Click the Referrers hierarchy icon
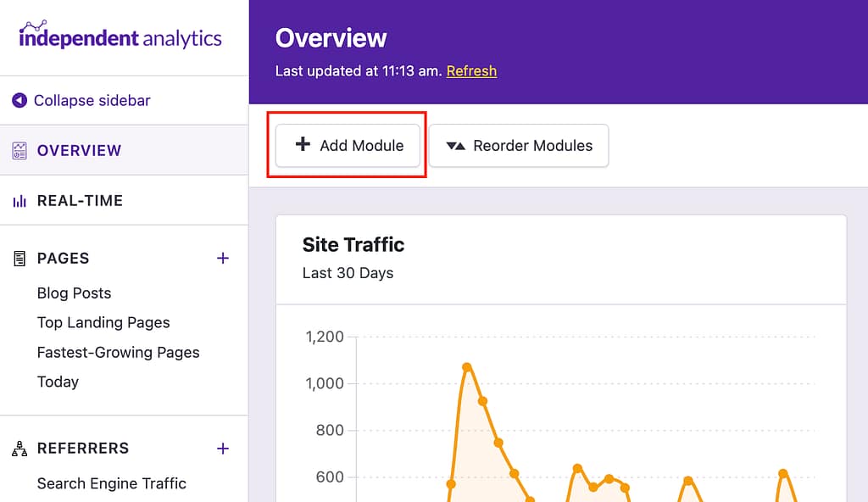868x502 pixels. (x=19, y=448)
